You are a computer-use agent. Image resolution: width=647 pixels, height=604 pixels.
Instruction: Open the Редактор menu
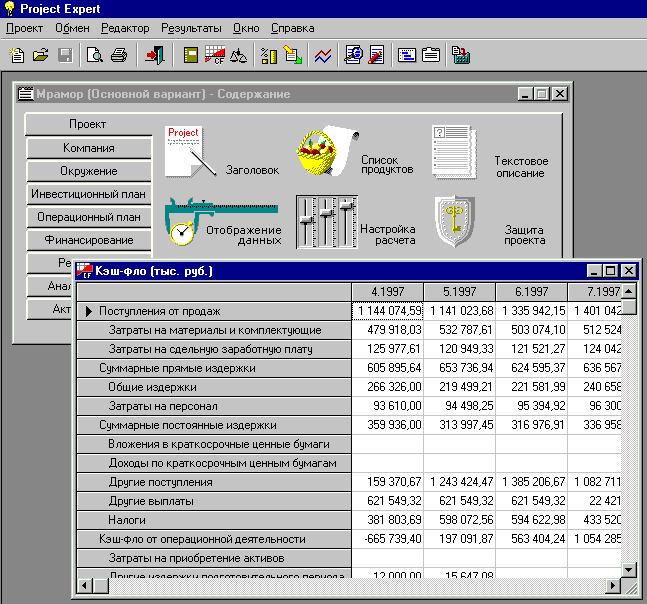[x=125, y=28]
